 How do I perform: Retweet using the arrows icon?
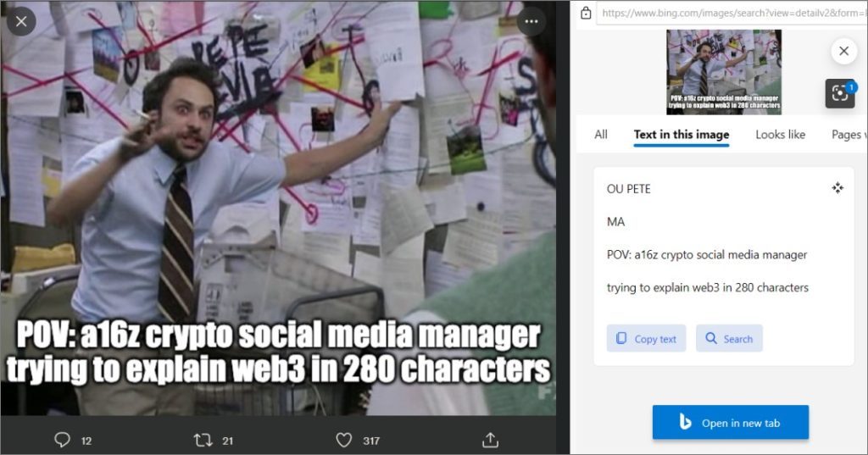click(x=203, y=440)
